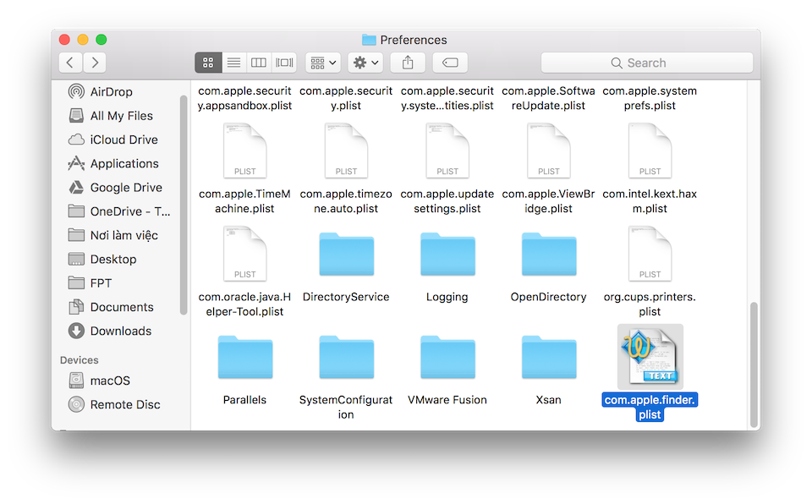The image size is (812, 504).
Task: Open the tags editor
Action: [x=449, y=62]
